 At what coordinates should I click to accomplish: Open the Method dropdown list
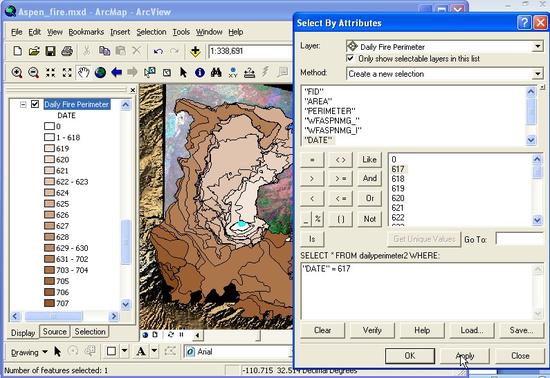[537, 74]
